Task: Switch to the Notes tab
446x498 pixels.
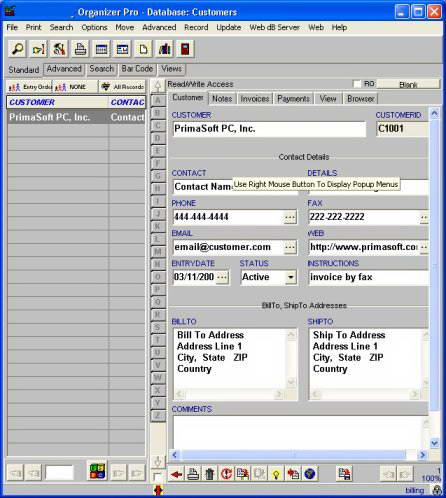Action: (222, 99)
